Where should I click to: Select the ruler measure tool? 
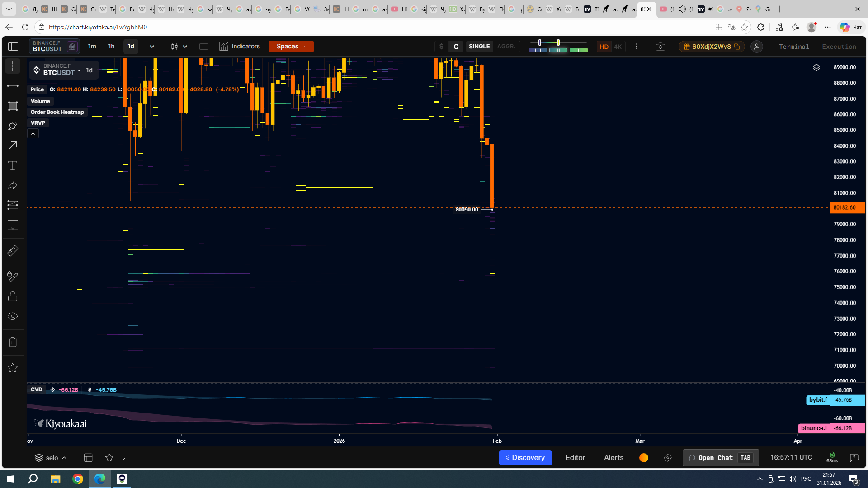coord(13,251)
